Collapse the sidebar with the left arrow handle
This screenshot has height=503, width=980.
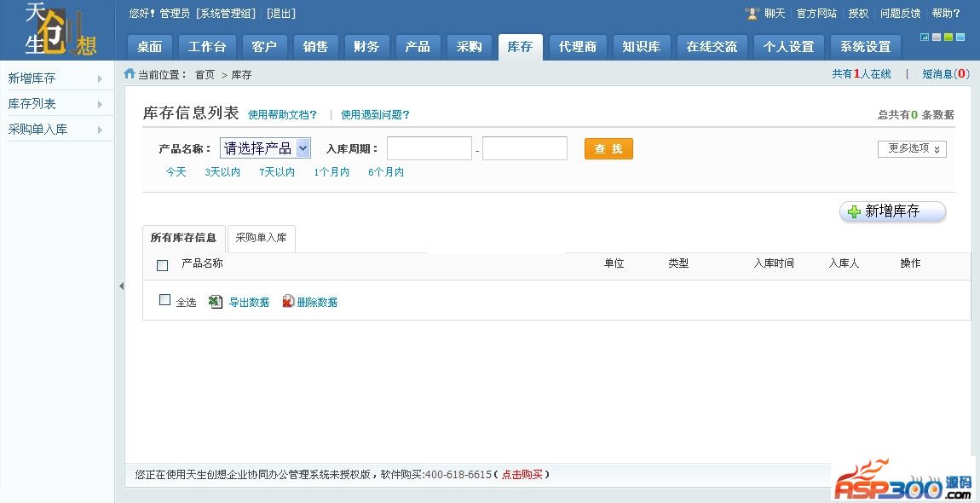[120, 286]
